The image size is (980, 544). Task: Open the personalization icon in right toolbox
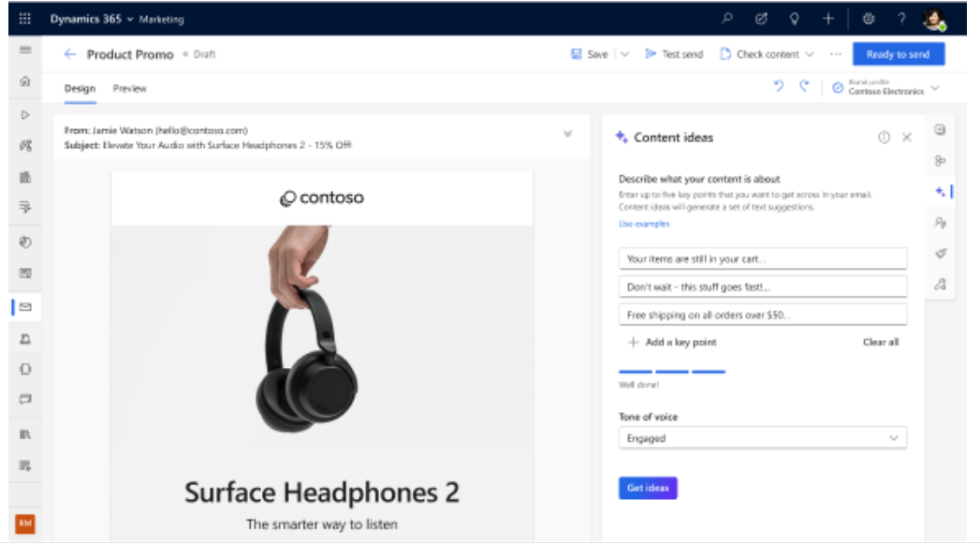coord(940,223)
